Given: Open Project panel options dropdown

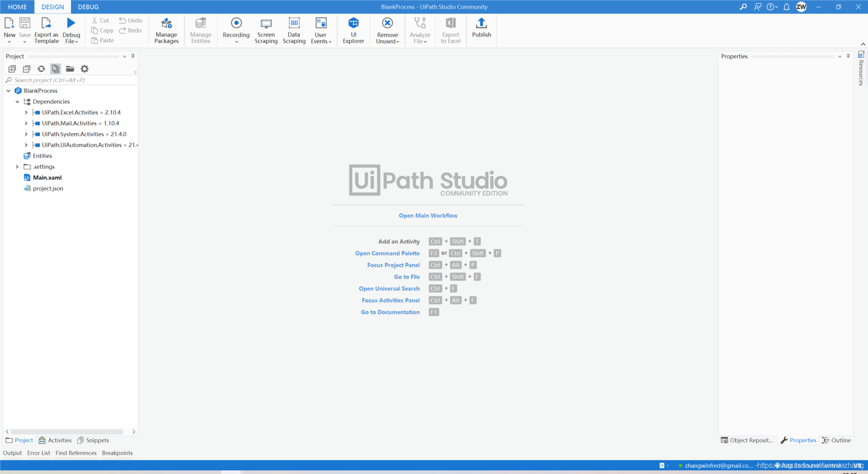Looking at the screenshot, I should point(124,57).
